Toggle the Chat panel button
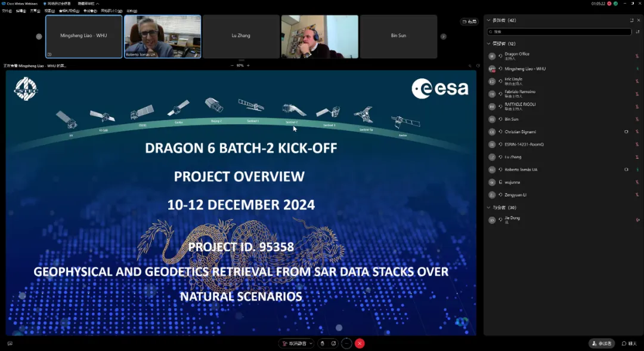The height and width of the screenshot is (351, 644). pyautogui.click(x=629, y=343)
